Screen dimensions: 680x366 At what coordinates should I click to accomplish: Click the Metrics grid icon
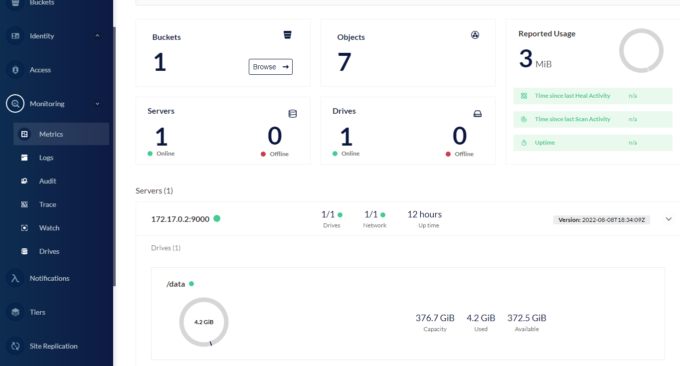click(24, 134)
